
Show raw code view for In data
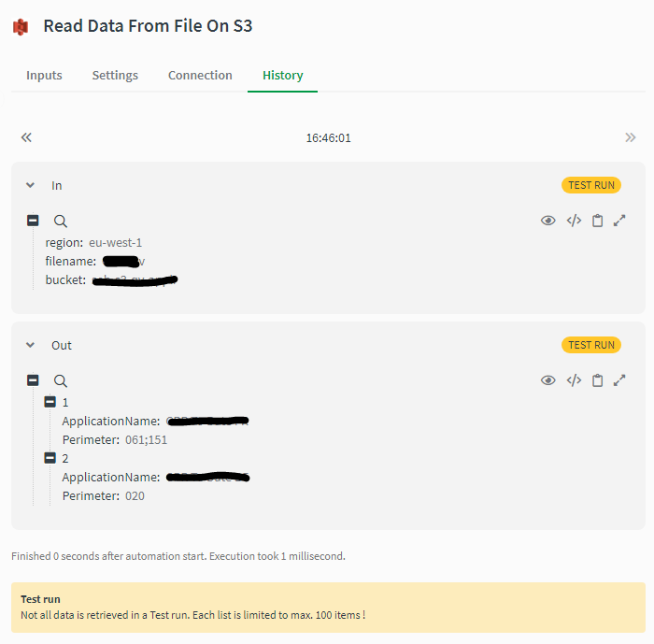coord(574,221)
